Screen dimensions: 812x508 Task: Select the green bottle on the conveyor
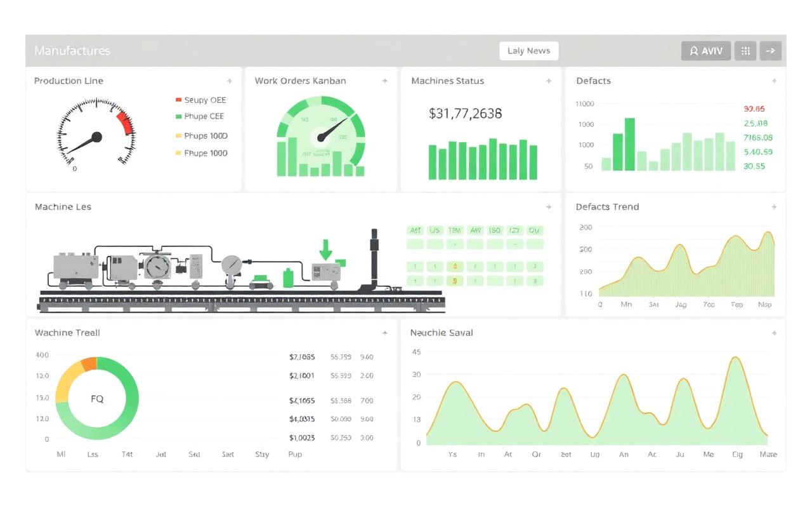pyautogui.click(x=289, y=278)
